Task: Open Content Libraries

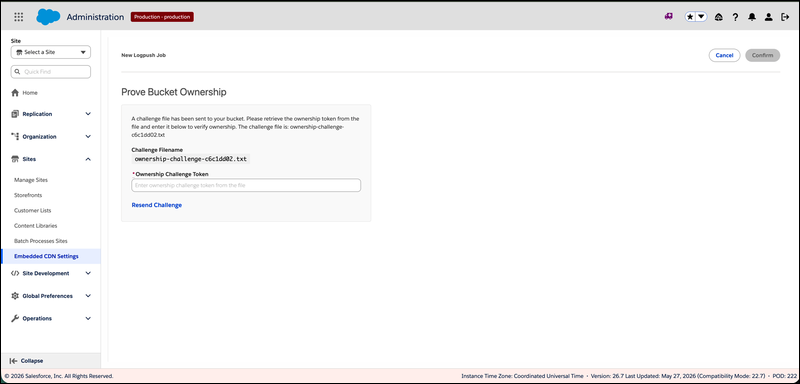Action: 36,225
